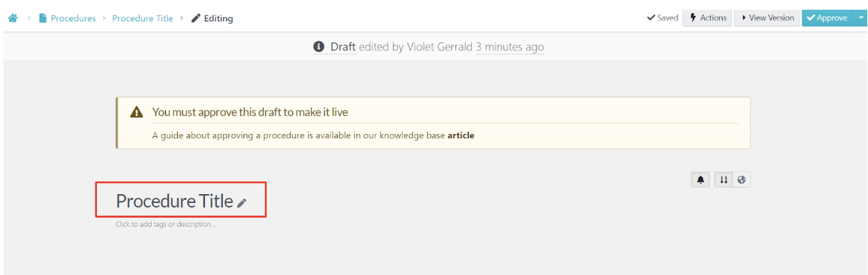
Task: Go to home via house icon
Action: click(12, 19)
